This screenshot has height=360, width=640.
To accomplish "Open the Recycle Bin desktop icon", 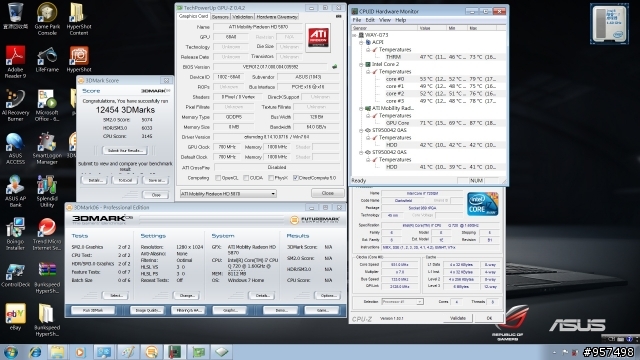I will coord(15,16).
